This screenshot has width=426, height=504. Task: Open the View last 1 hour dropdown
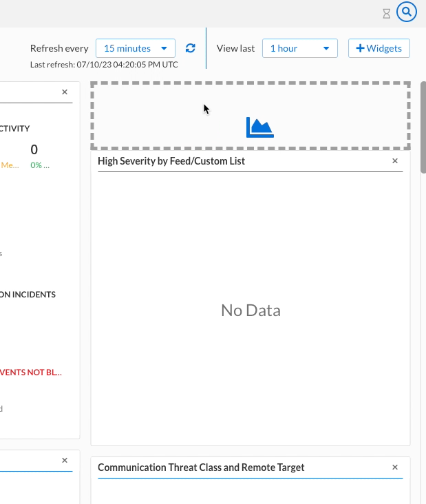(x=299, y=48)
